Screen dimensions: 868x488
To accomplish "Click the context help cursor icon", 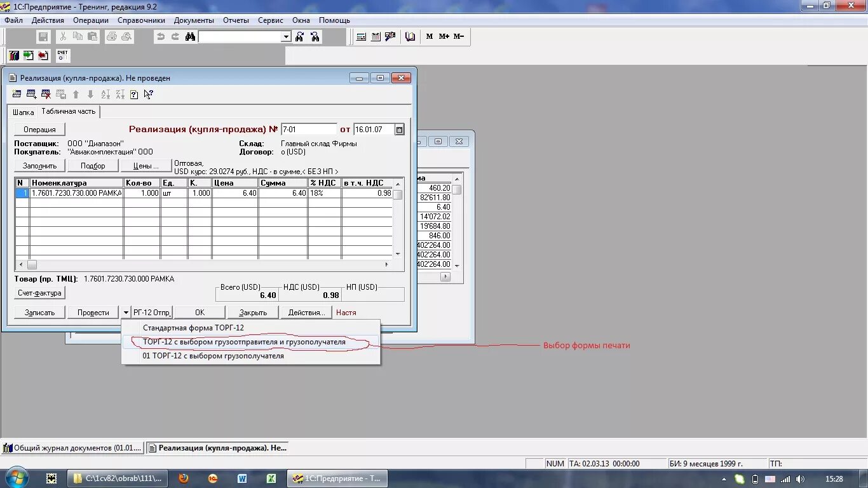I will [x=149, y=95].
